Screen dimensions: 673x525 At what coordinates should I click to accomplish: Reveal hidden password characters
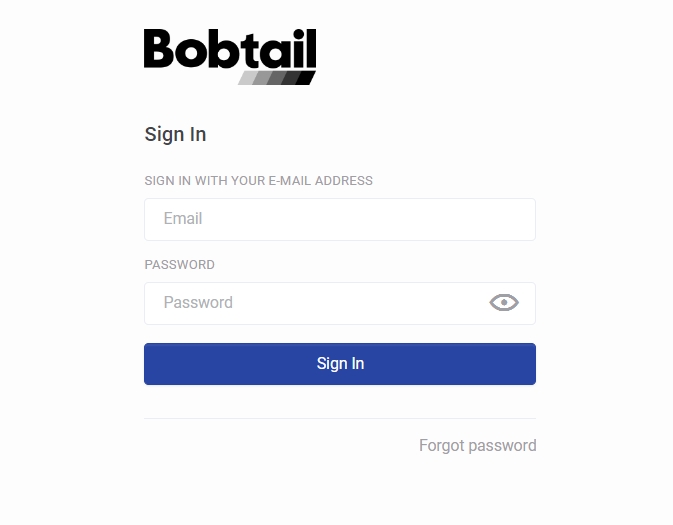[x=504, y=303]
